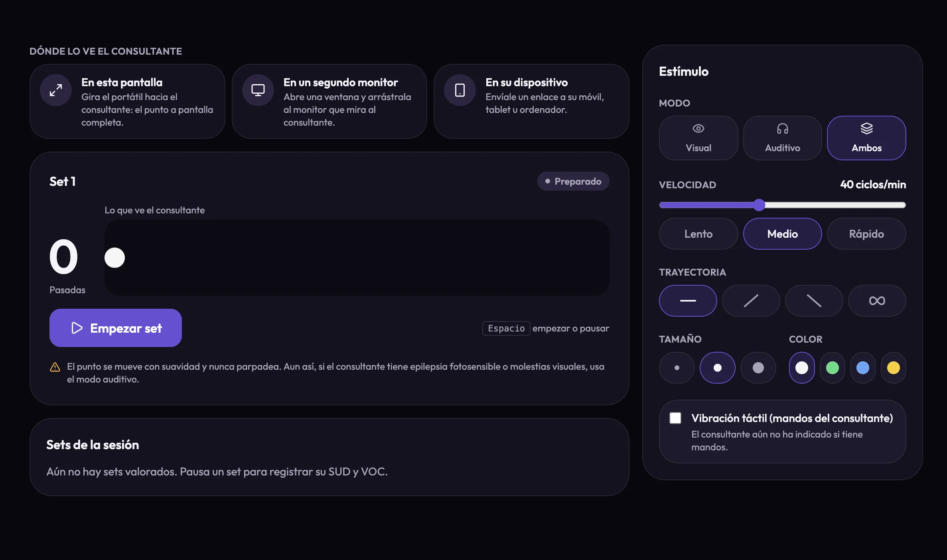The image size is (947, 560).
Task: Switch stimulus mode to Visual
Action: click(698, 138)
